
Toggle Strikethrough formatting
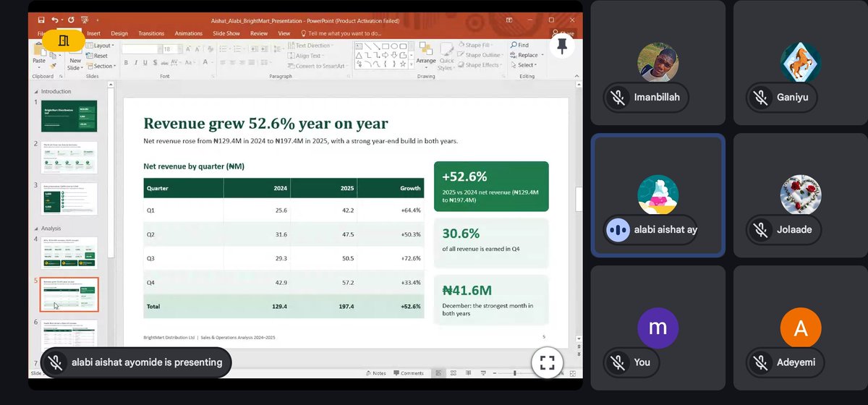click(x=164, y=63)
